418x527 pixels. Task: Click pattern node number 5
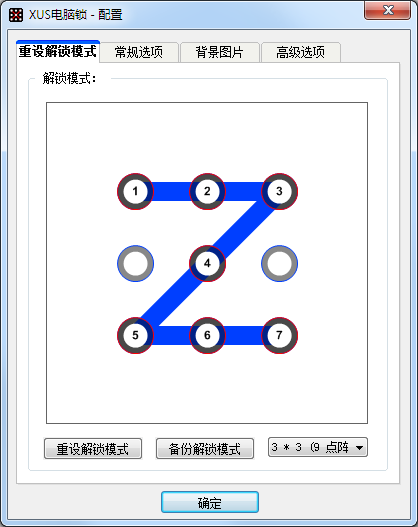click(135, 335)
